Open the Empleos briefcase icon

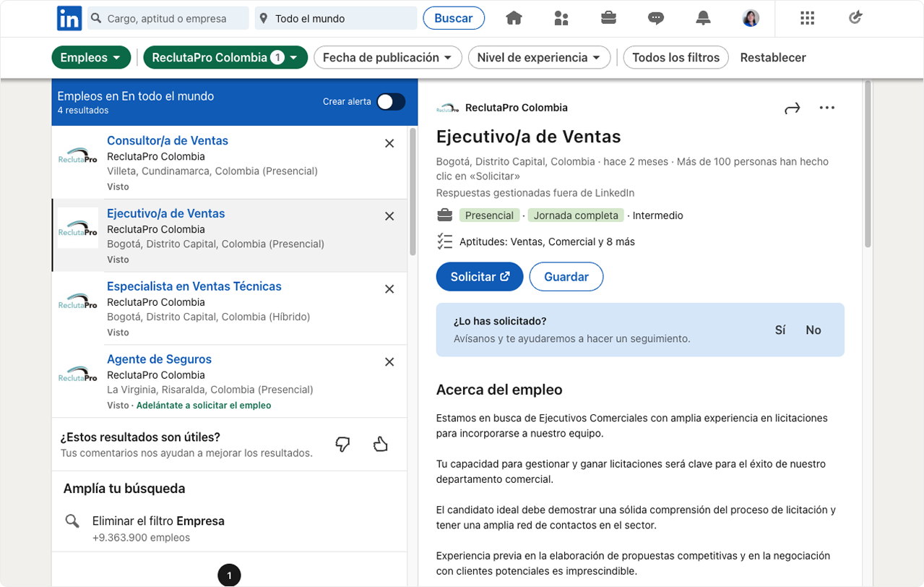(608, 17)
